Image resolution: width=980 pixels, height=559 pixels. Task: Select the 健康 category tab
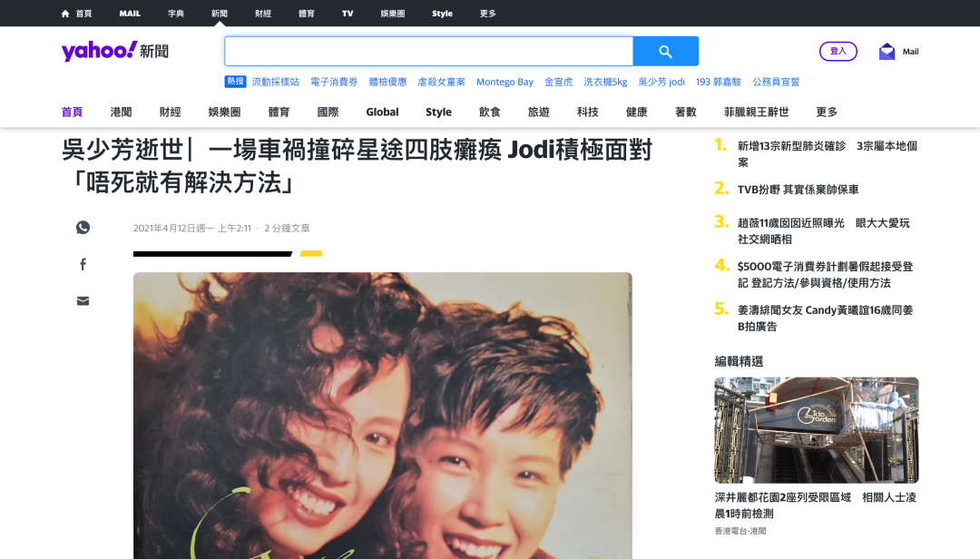637,112
